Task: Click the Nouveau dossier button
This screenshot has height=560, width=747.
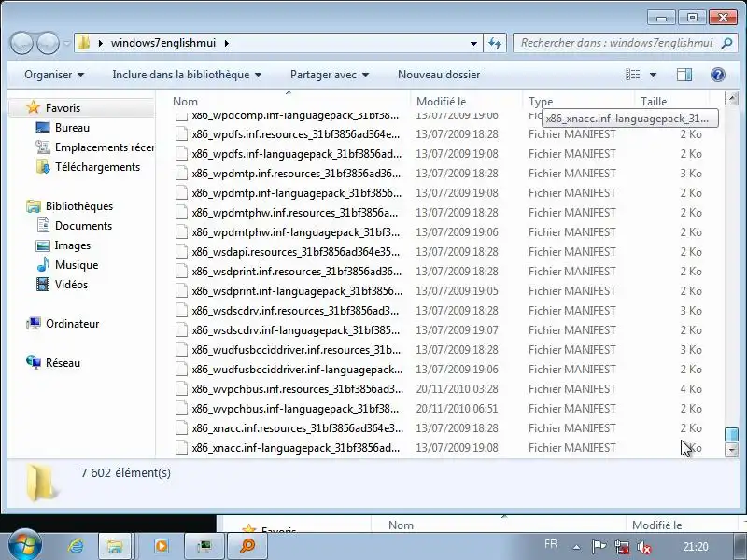Action: pos(439,75)
